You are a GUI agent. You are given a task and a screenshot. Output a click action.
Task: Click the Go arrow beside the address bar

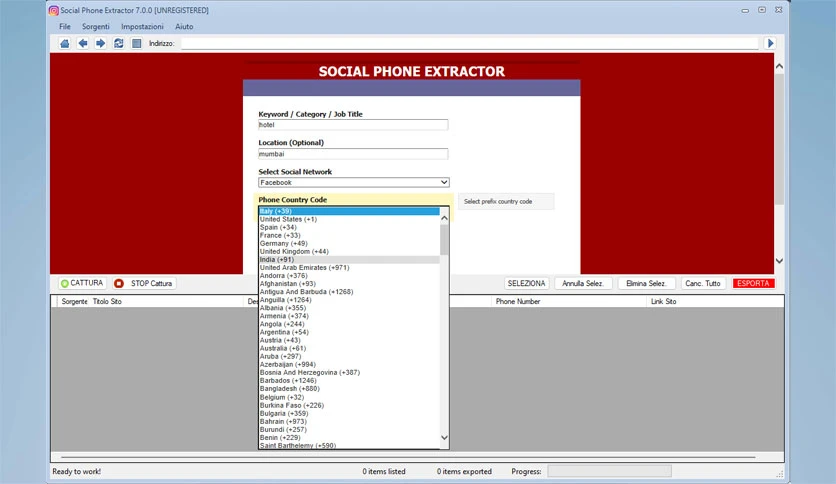pos(770,43)
